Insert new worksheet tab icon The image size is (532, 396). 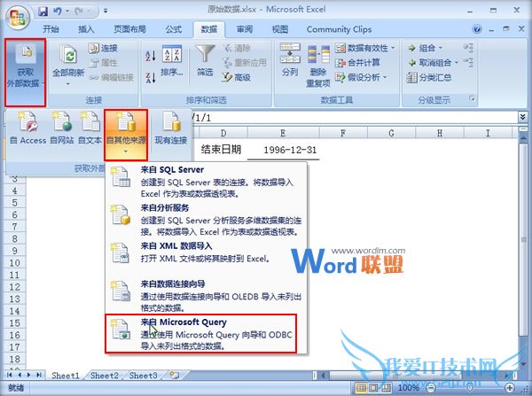pos(175,375)
